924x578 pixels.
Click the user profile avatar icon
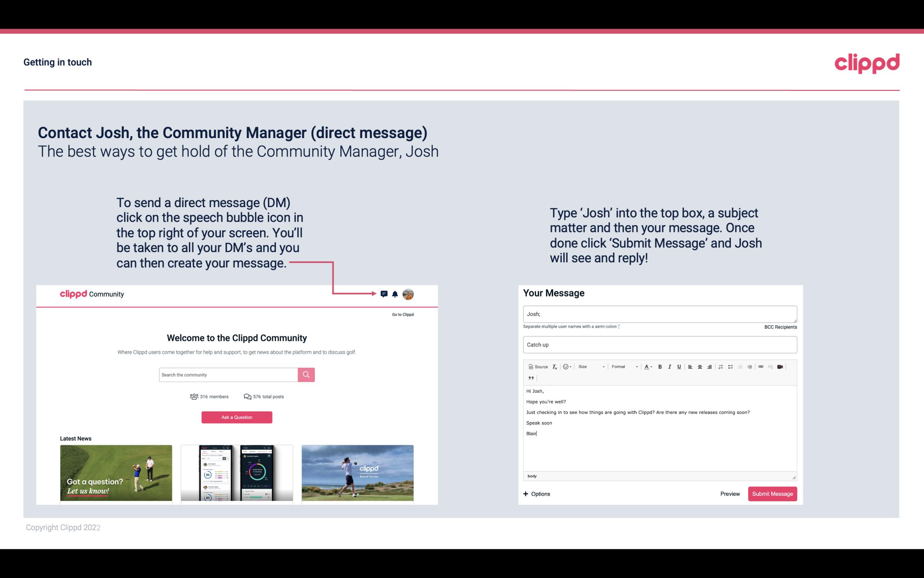(409, 294)
